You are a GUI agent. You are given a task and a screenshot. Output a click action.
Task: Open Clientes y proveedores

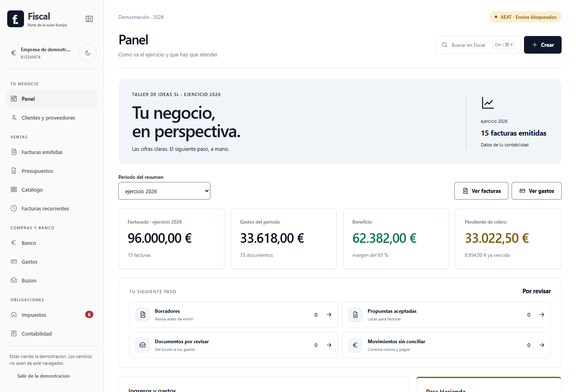point(52,118)
